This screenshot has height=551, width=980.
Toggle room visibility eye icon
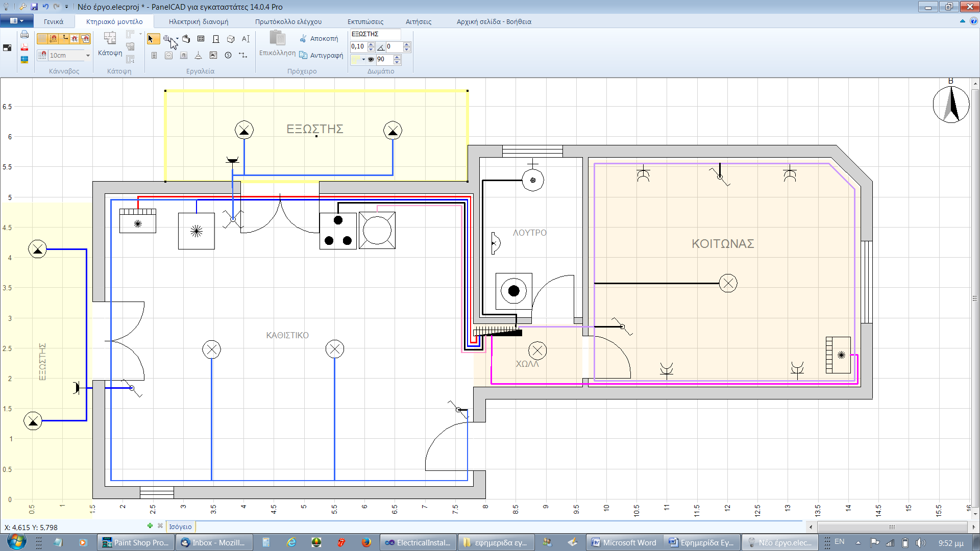[371, 59]
